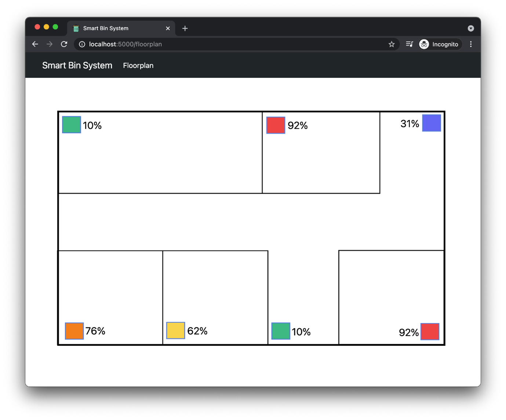The image size is (506, 420).
Task: Select the orange 76% bin square
Action: (x=74, y=331)
